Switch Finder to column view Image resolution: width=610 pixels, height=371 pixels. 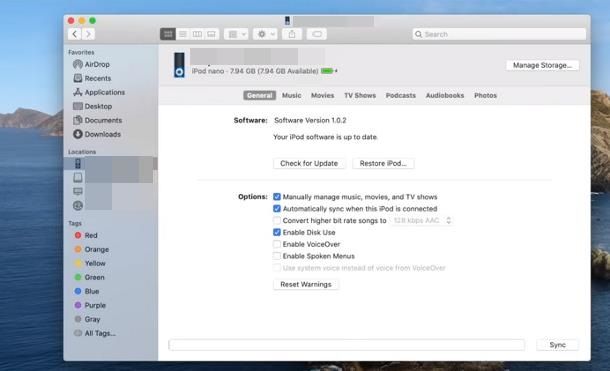[x=197, y=34]
